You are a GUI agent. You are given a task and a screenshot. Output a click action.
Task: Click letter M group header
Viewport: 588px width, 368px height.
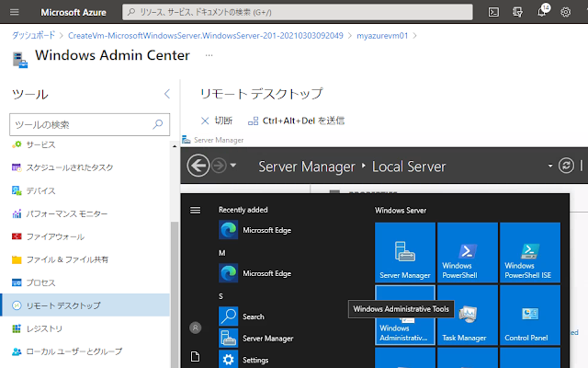[x=222, y=253]
